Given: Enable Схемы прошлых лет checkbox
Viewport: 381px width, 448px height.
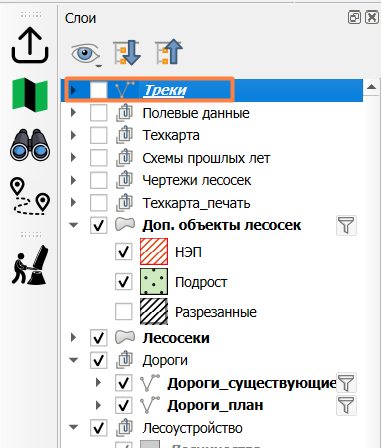Looking at the screenshot, I should point(99,158).
